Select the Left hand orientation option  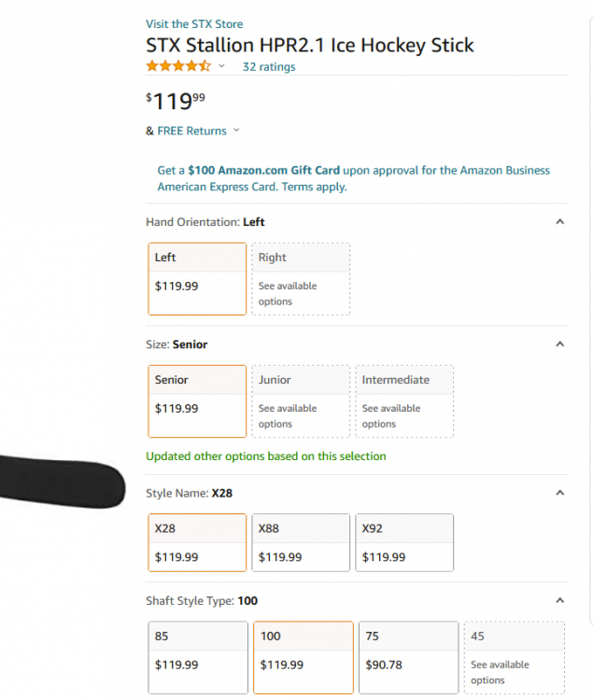pyautogui.click(x=197, y=278)
